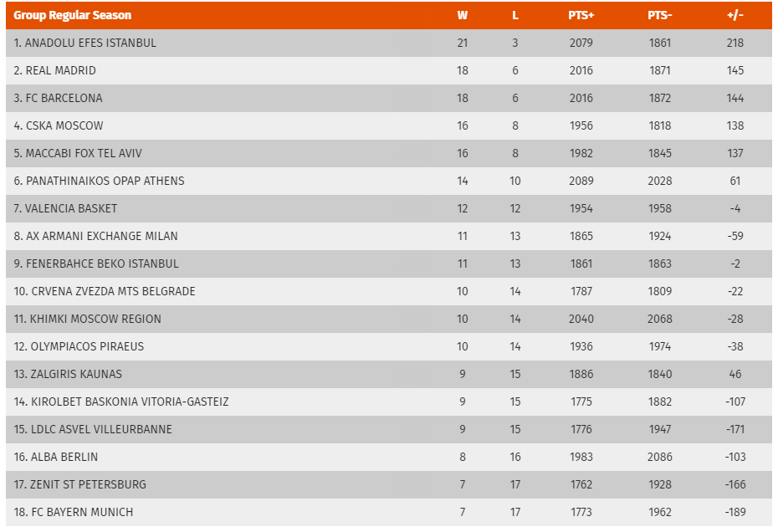Select the Group Regular Season header title
Screen dimensions: 773x532
(x=73, y=15)
